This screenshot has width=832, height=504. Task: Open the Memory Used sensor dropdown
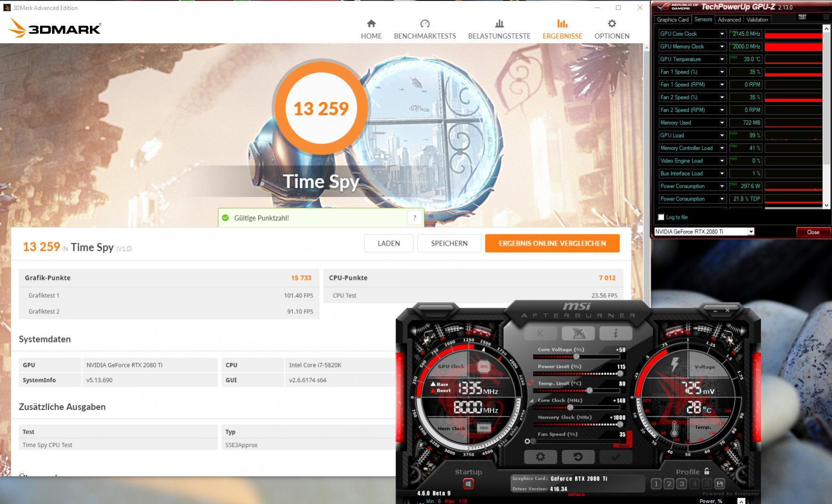722,123
